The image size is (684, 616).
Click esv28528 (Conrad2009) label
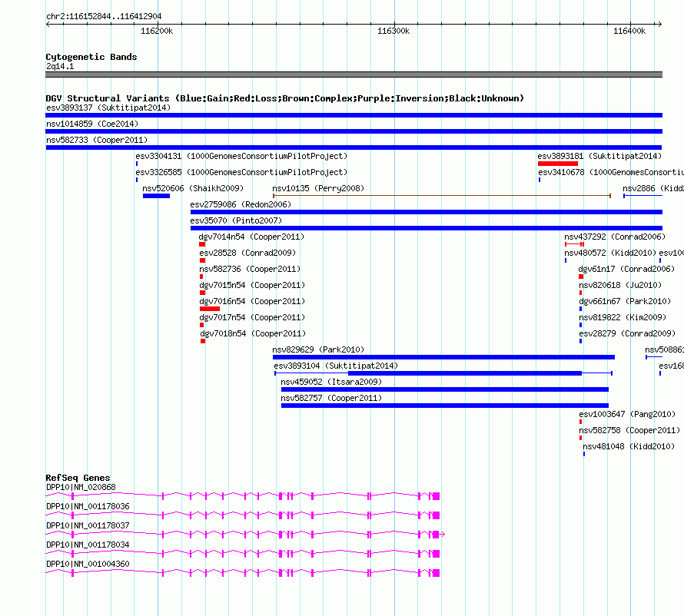point(247,253)
